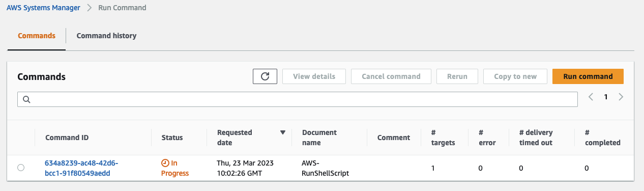Select radio button for command 634a8239
Viewport: 644px width, 191px height.
pos(21,168)
